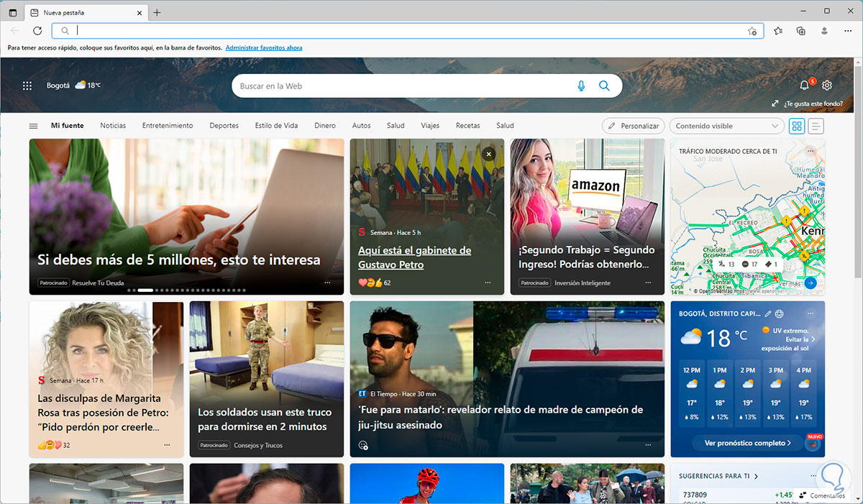
Task: Open a new tab with plus button
Action: (157, 12)
